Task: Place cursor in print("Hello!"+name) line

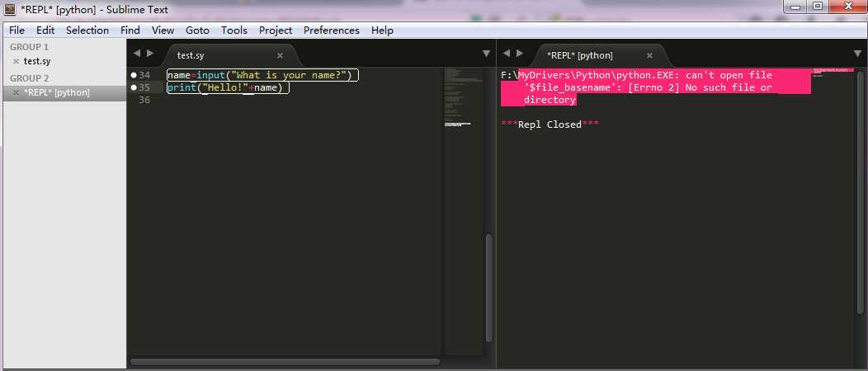Action: [x=228, y=88]
